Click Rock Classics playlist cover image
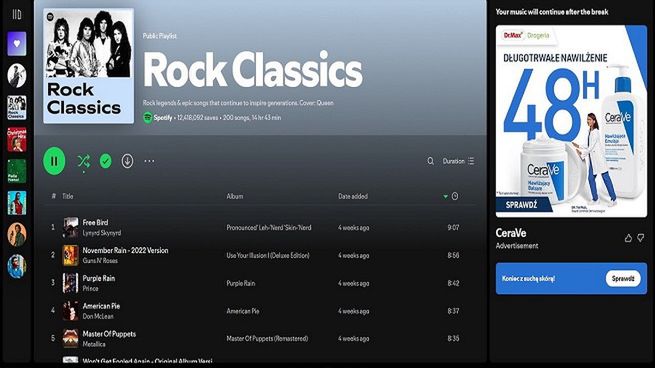Viewport: 655px width, 368px height. tap(89, 66)
